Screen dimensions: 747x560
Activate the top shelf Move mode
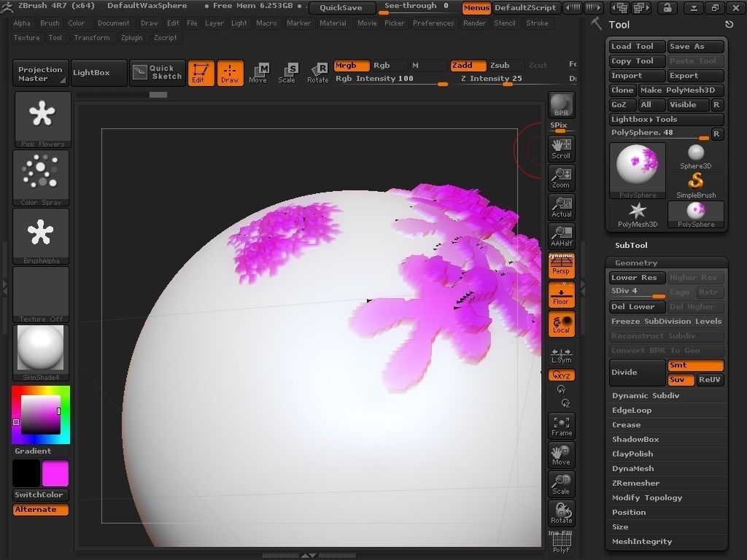pyautogui.click(x=258, y=73)
